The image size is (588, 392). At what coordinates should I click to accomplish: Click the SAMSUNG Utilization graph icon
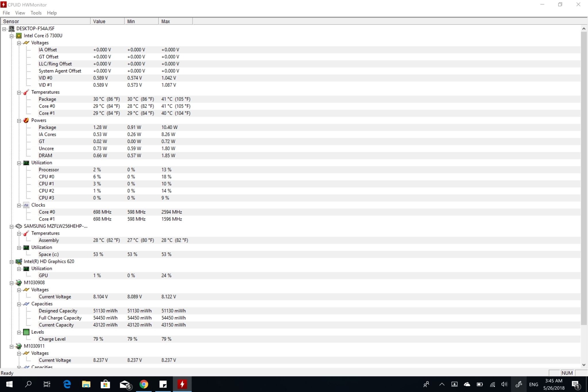click(26, 248)
